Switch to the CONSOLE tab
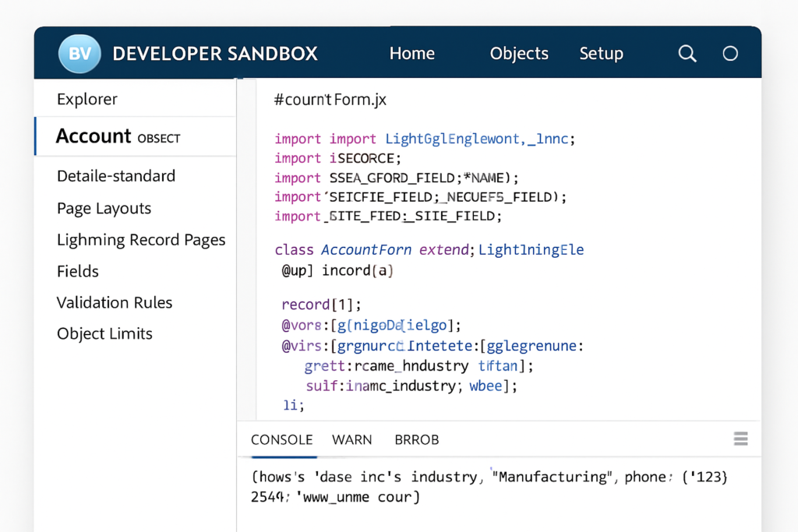798x532 pixels. tap(281, 439)
